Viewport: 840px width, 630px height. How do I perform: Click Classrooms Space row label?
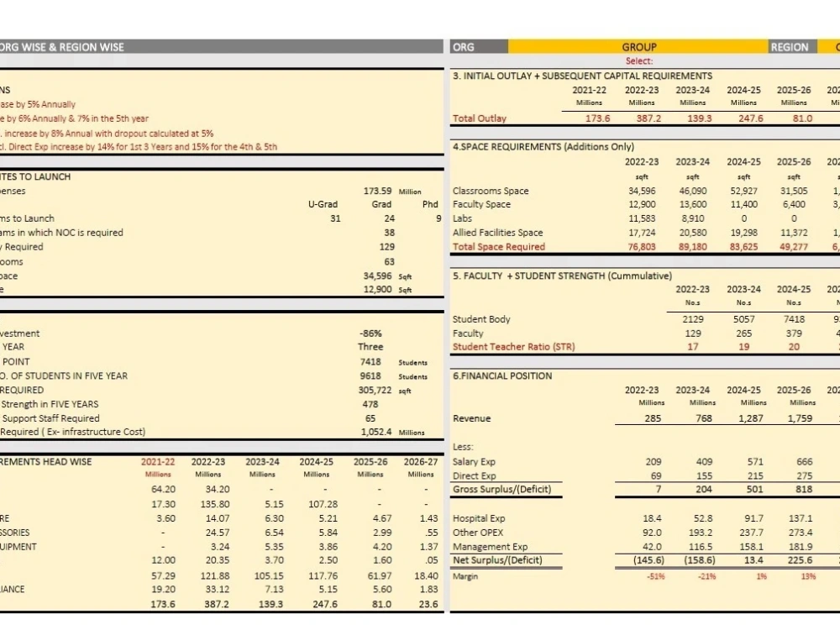pyautogui.click(x=491, y=191)
